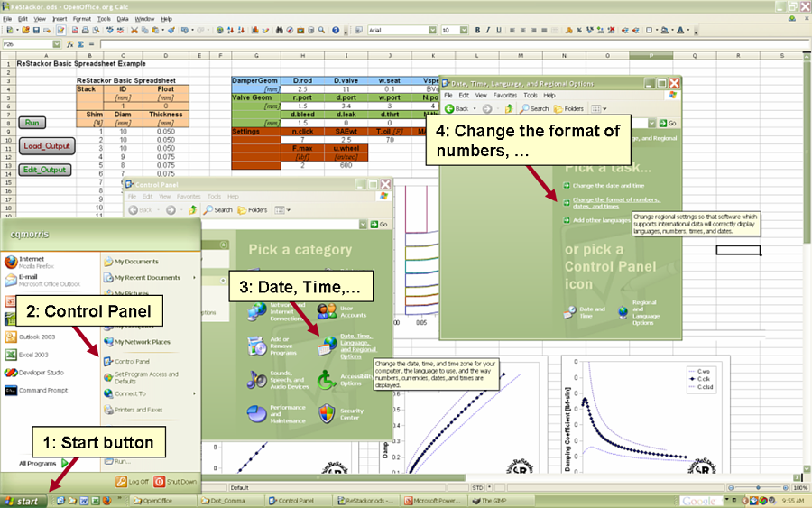Expand the Borders dropdown arrow
The width and height of the screenshot is (812, 508).
[657, 30]
